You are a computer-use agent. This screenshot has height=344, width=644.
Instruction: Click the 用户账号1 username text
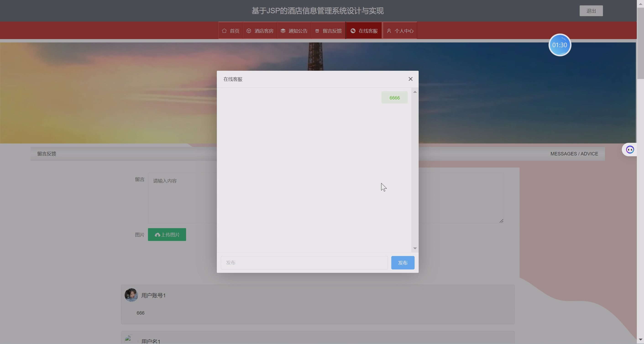pyautogui.click(x=154, y=296)
